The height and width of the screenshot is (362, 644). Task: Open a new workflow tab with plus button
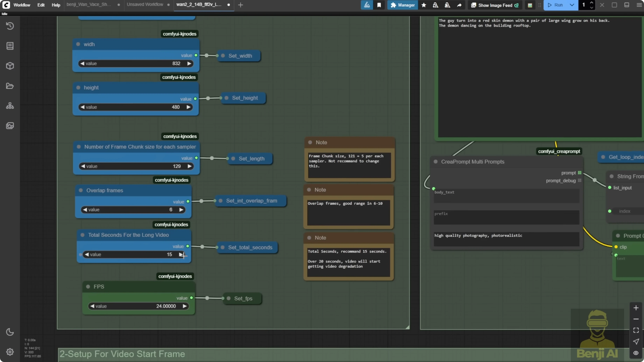pyautogui.click(x=240, y=5)
